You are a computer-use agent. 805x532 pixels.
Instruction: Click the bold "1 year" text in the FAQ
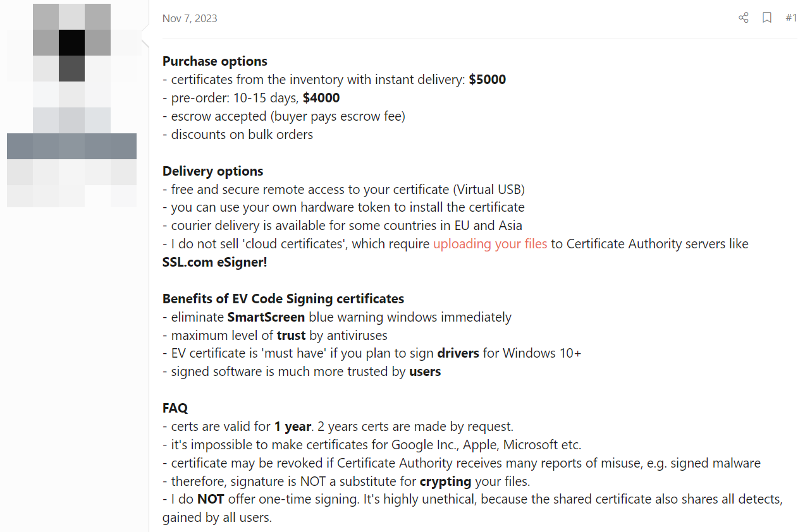click(x=293, y=426)
